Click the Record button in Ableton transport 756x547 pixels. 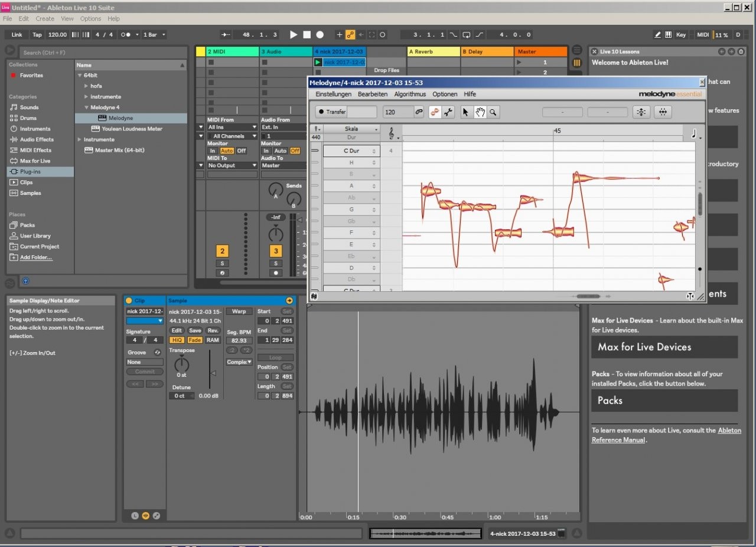320,35
